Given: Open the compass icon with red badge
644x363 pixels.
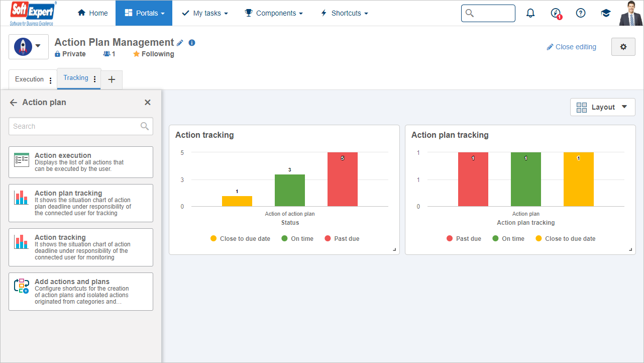Looking at the screenshot, I should coord(556,13).
